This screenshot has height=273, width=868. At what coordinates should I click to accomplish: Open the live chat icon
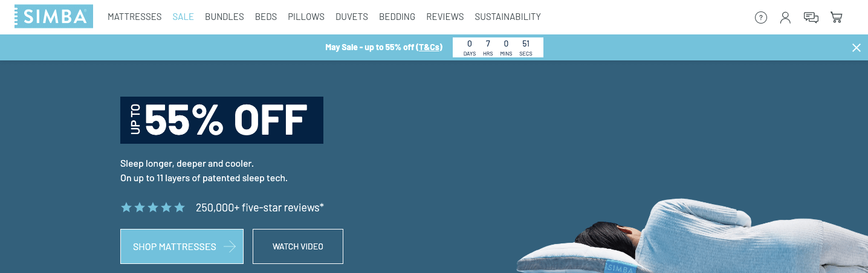click(811, 18)
